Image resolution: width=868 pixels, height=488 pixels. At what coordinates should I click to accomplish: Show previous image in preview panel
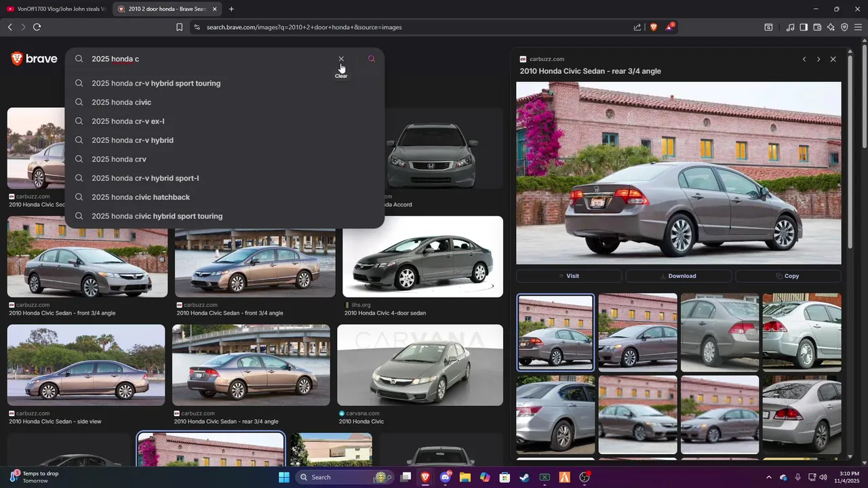(x=804, y=59)
